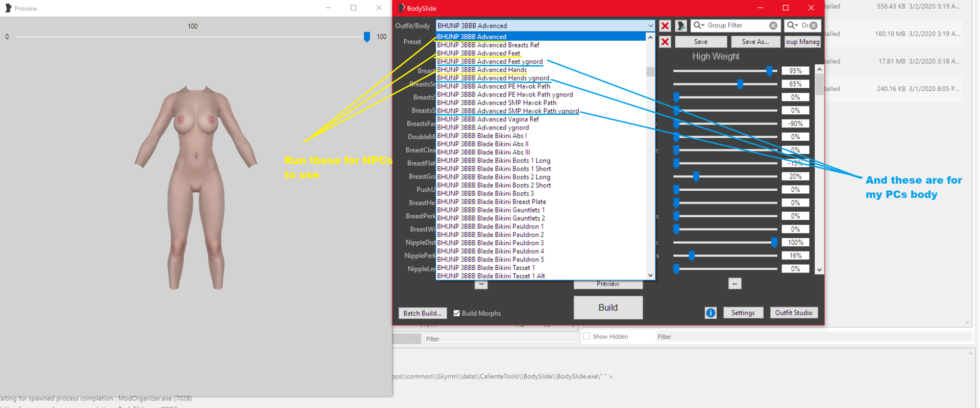
Task: Click the Filter field beside Show Hidden
Action: 813,337
